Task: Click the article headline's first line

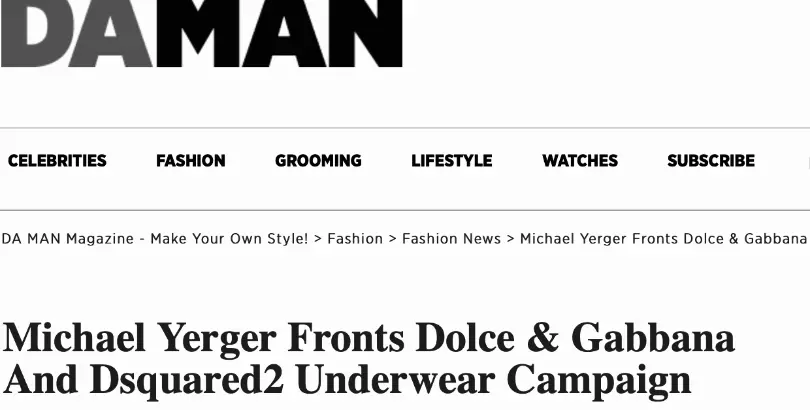Action: click(369, 340)
